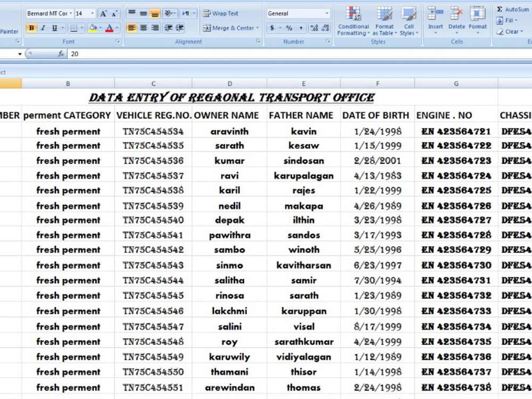Open the Merge & Center dropdown arrow
Image resolution: width=532 pixels, height=399 pixels.
pos(258,28)
